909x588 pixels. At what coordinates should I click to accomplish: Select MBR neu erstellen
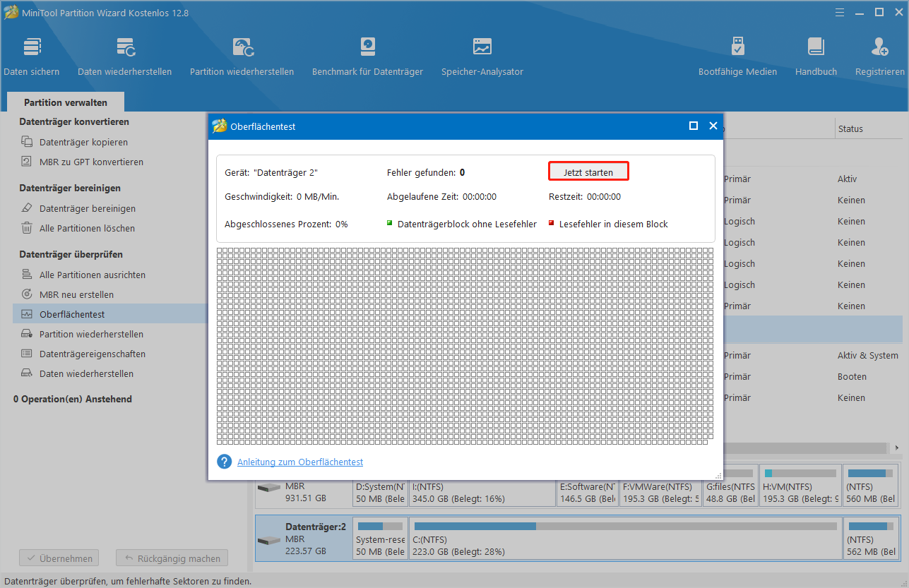click(x=76, y=294)
